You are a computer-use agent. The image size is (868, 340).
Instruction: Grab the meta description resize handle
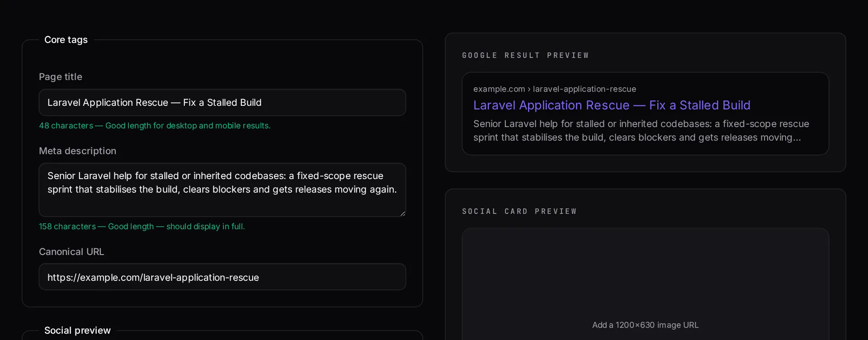[402, 213]
